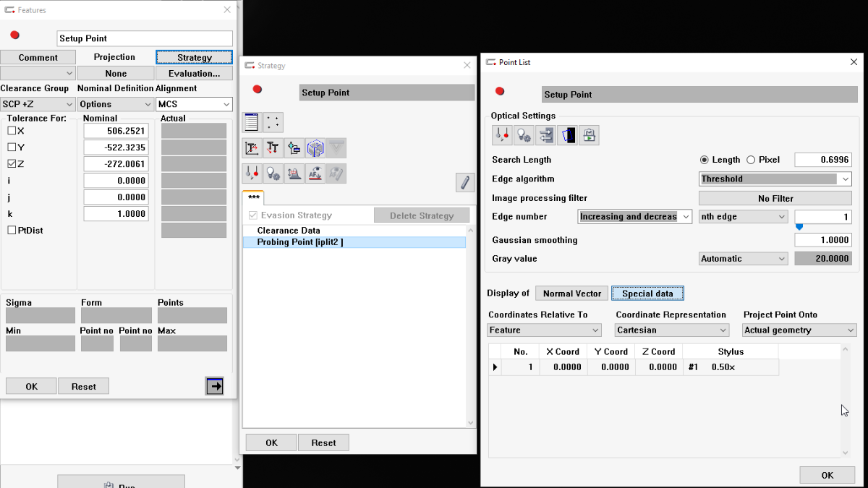Select the Length radio button
Image resolution: width=868 pixels, height=488 pixels.
tap(705, 160)
